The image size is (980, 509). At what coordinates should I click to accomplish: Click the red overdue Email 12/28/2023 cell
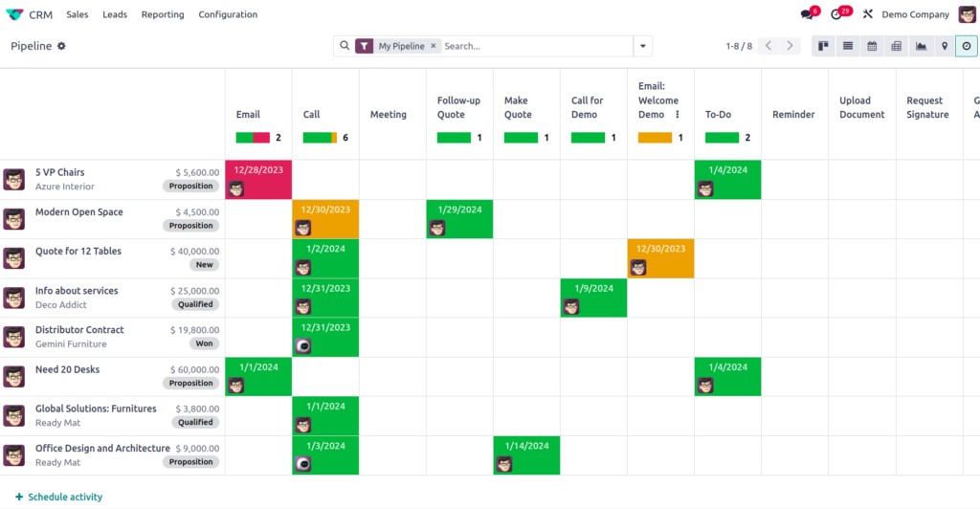point(258,179)
